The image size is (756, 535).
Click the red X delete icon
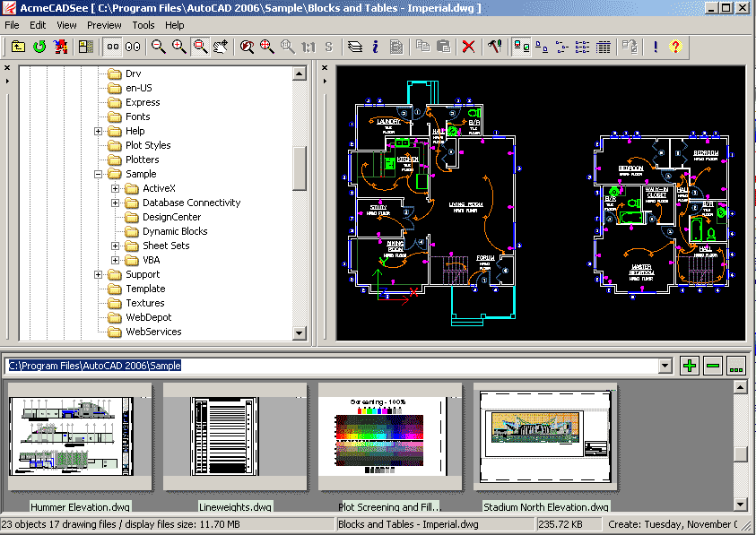point(468,47)
